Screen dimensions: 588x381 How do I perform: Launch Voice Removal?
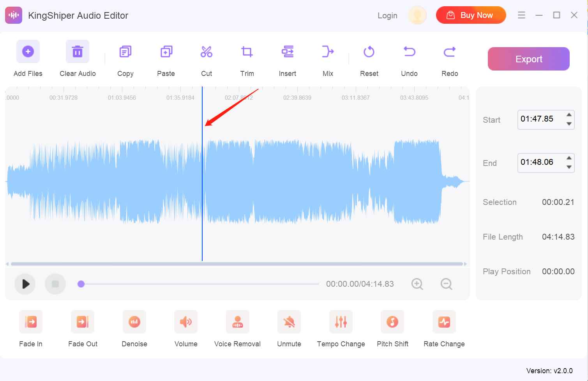(x=237, y=327)
